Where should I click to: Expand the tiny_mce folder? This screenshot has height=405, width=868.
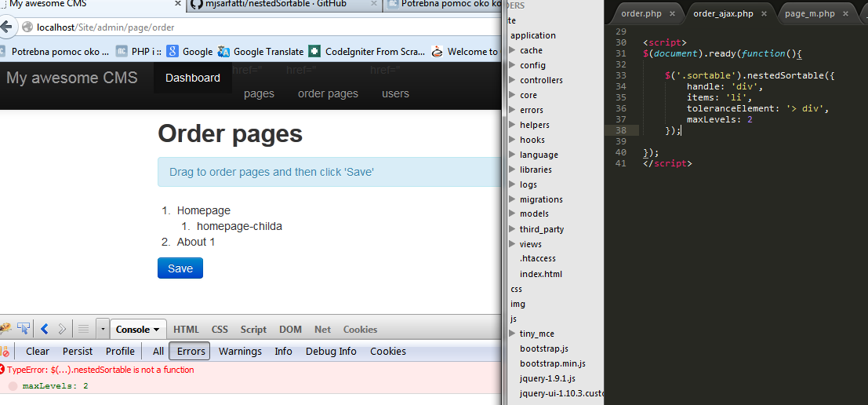click(x=511, y=334)
